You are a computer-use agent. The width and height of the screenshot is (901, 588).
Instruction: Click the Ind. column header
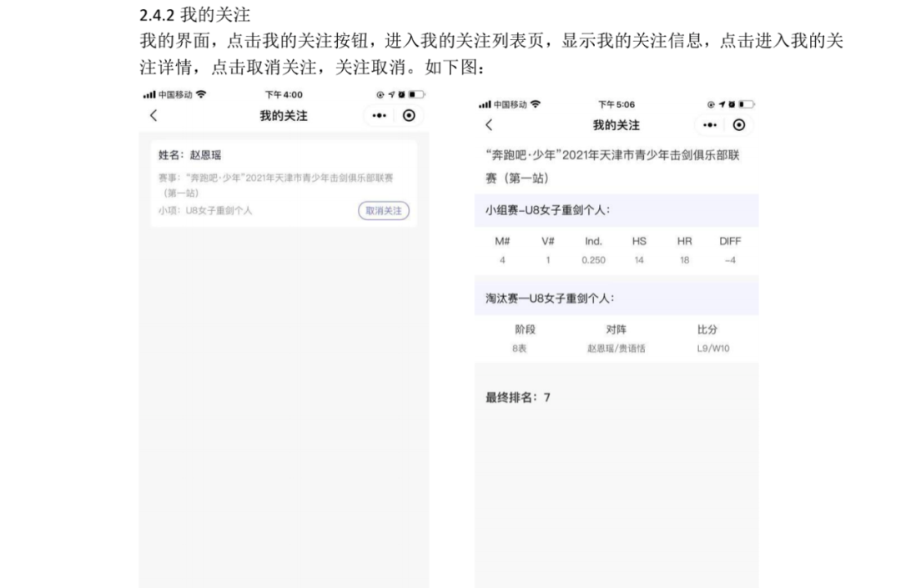tap(594, 241)
